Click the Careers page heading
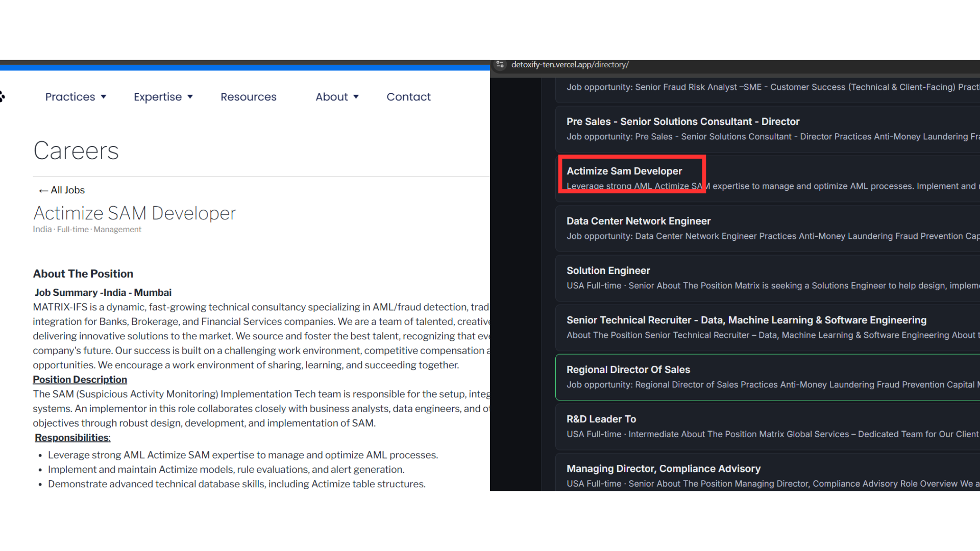 (76, 151)
